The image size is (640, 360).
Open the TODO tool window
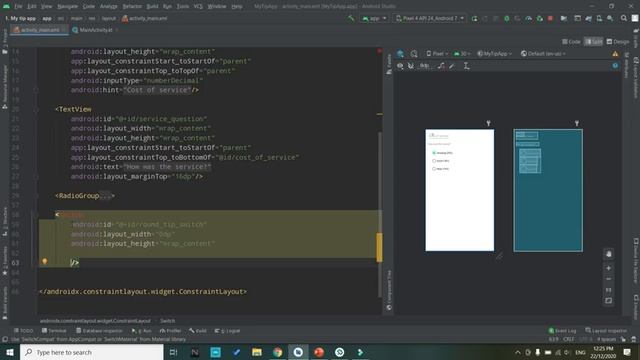24,331
